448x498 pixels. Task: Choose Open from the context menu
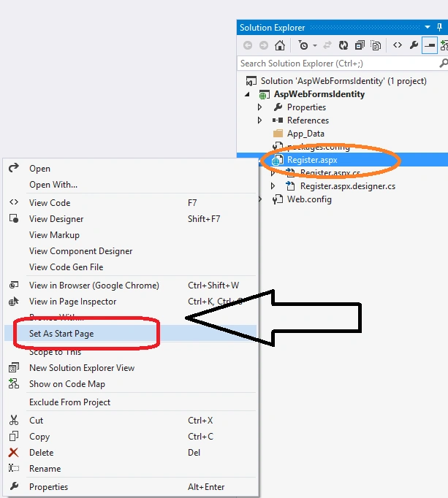(x=130, y=169)
